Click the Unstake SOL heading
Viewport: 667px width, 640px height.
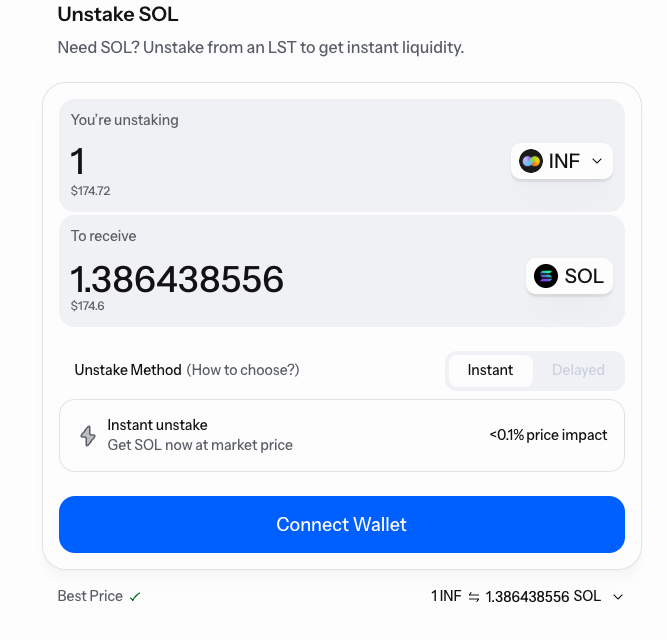118,15
